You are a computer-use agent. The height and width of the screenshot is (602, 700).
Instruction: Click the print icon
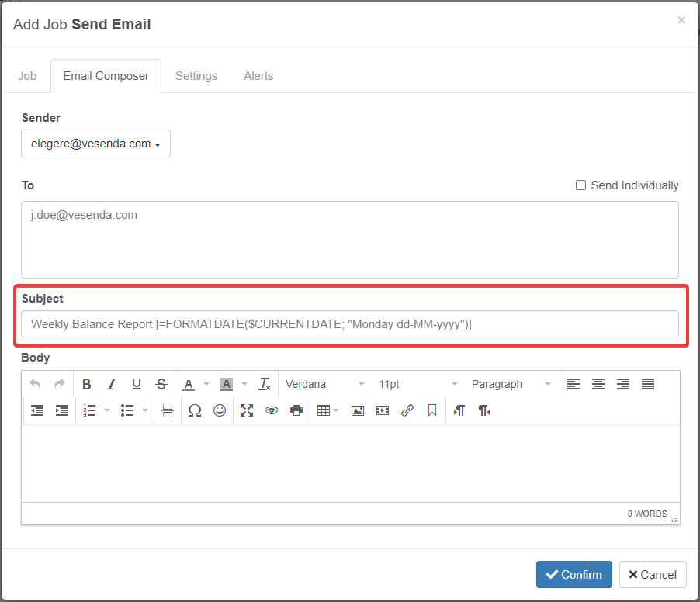click(296, 410)
